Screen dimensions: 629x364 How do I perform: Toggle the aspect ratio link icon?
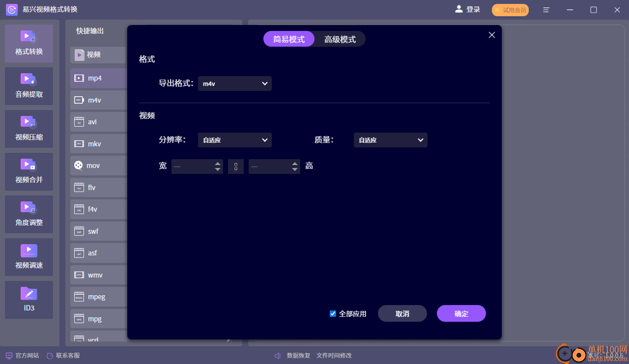[x=236, y=167]
